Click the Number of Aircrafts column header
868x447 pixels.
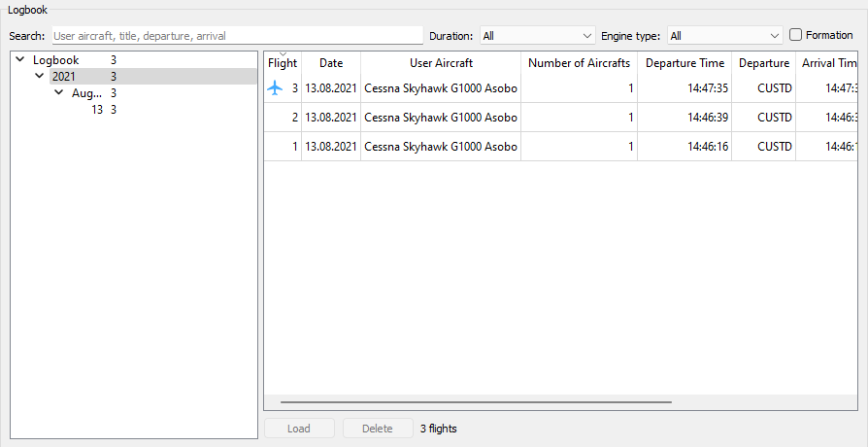pyautogui.click(x=579, y=63)
